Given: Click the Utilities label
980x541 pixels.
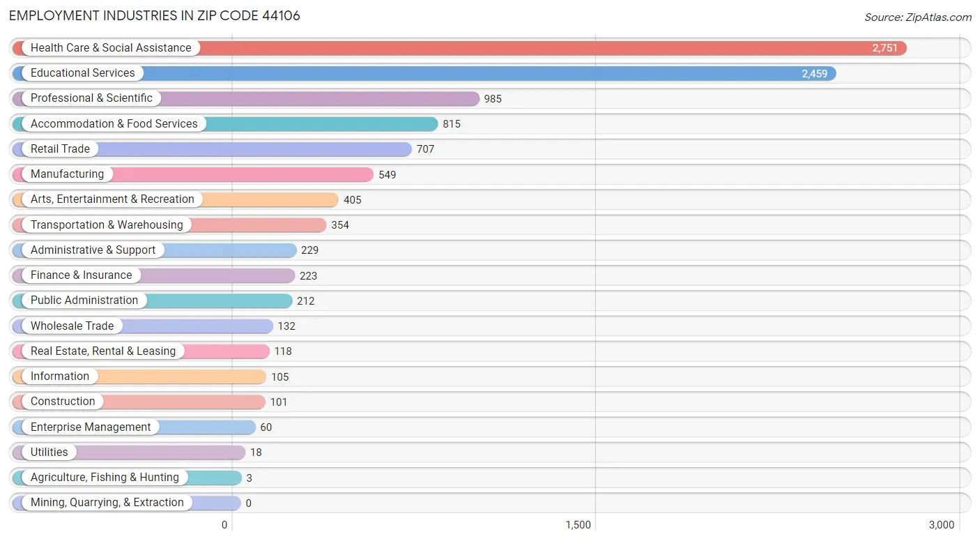Looking at the screenshot, I should point(49,452).
